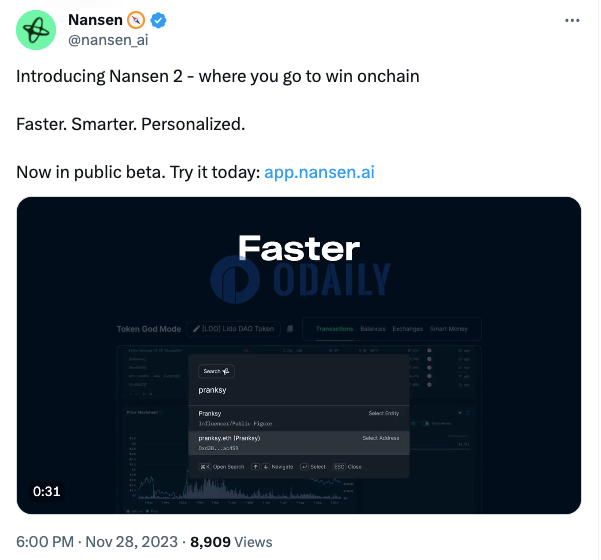Click the compass badge beside Nansen name

pyautogui.click(x=135, y=21)
